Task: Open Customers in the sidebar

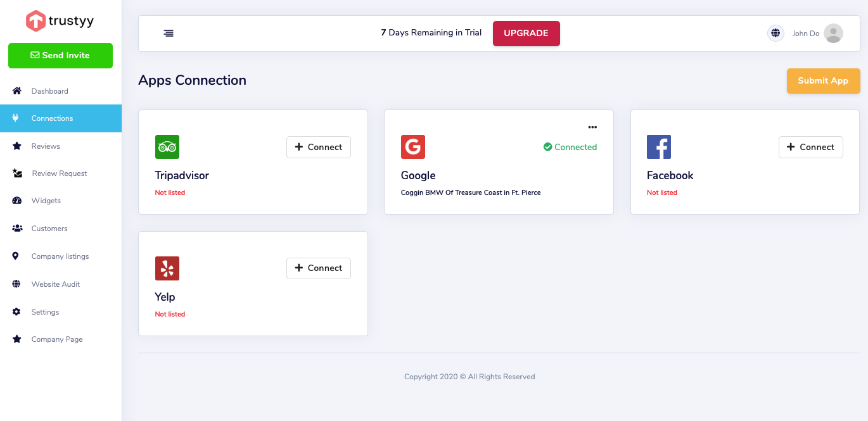Action: click(49, 229)
